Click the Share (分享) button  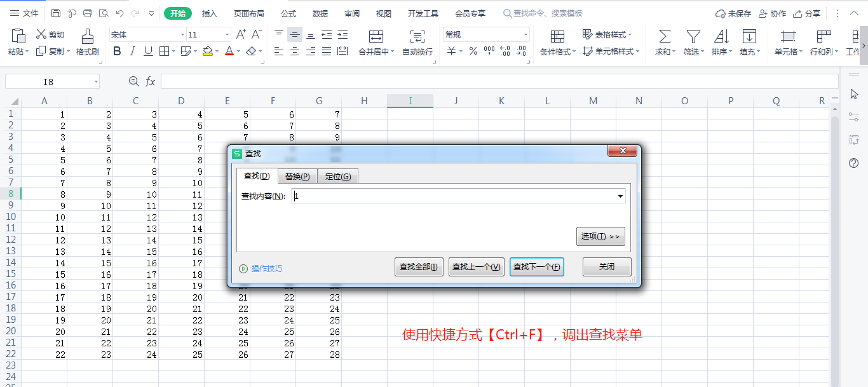pyautogui.click(x=808, y=13)
